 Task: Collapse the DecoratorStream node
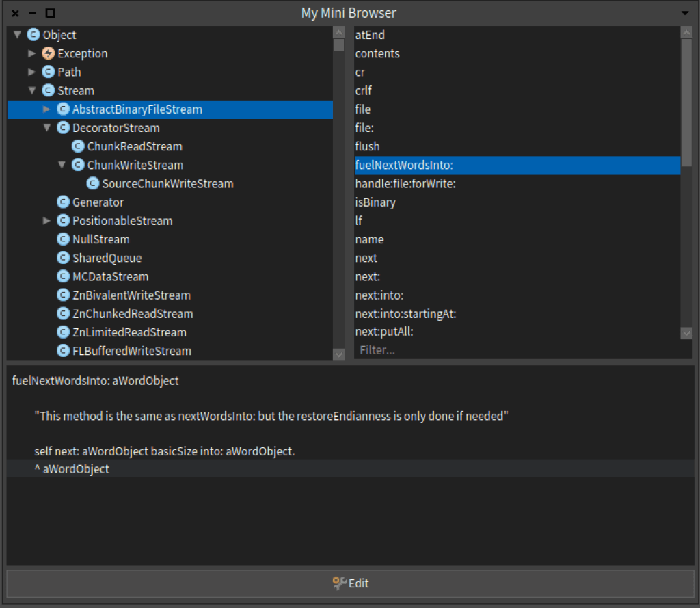(x=47, y=128)
